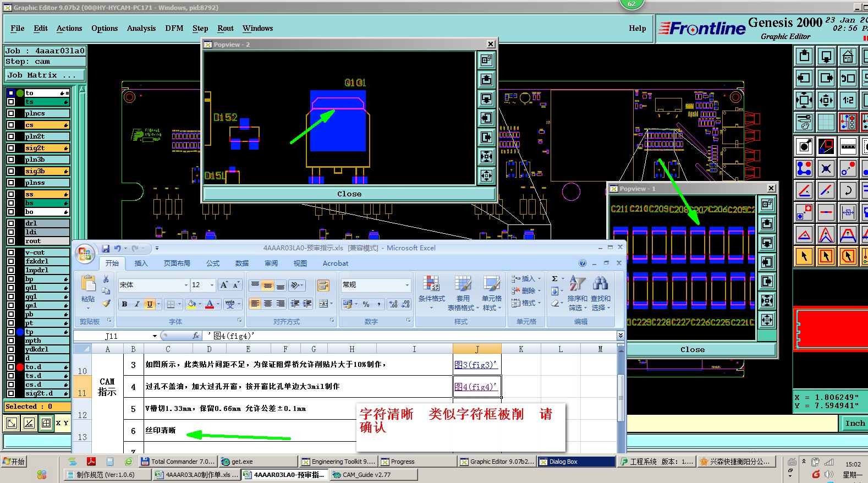Expand the font color dropdown arrow
868x483 pixels.
tap(218, 304)
